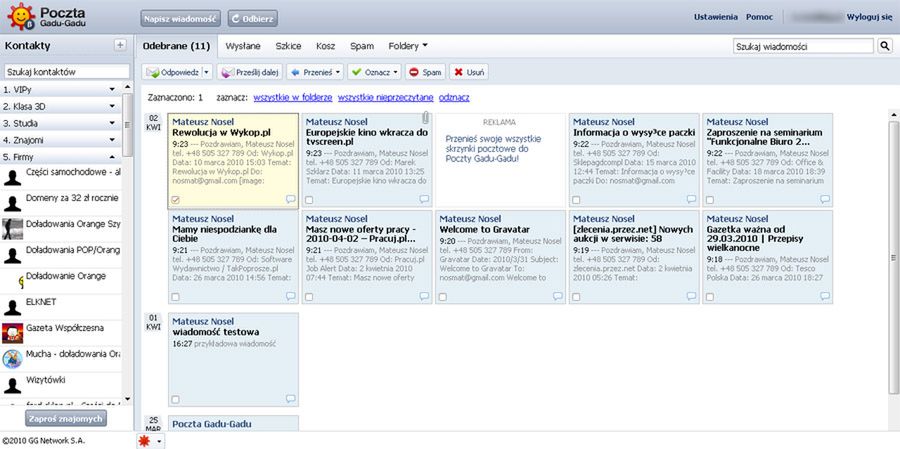Uncheck the Rewolucja w Wykop.pl message checkbox

click(x=175, y=200)
